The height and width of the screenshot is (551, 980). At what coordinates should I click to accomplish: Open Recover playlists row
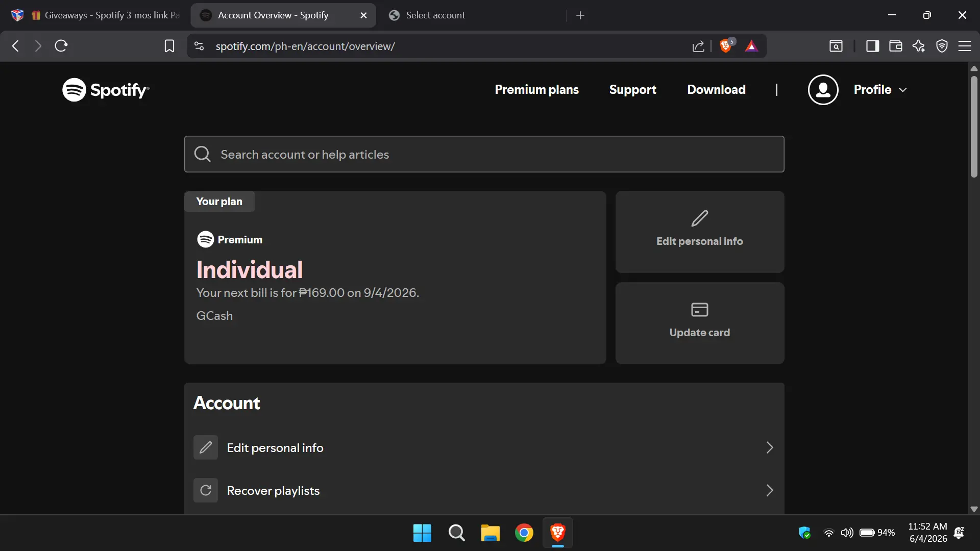pos(484,490)
